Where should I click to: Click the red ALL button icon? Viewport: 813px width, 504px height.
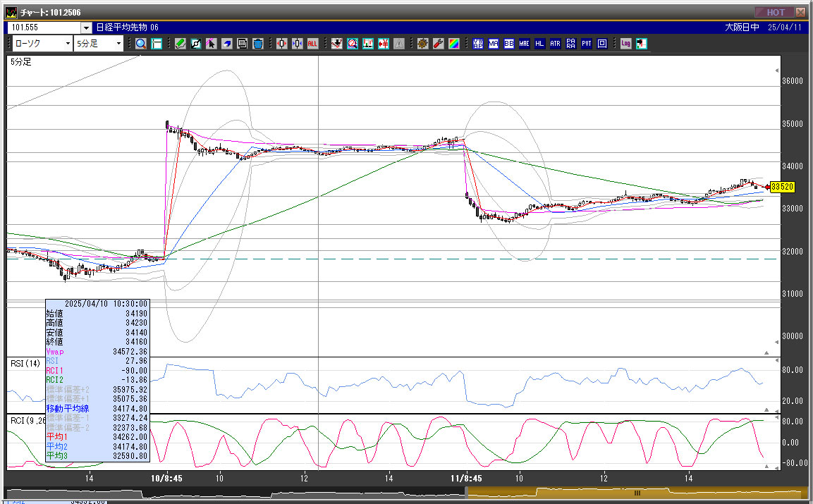312,44
